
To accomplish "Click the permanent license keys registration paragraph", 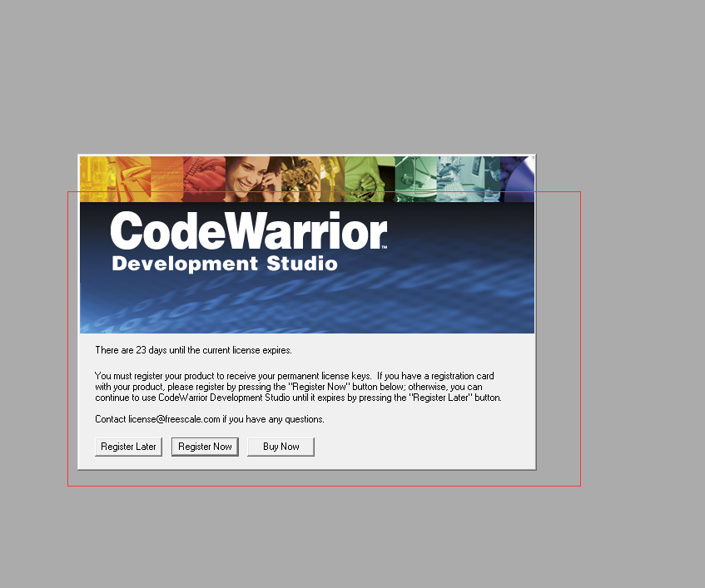I will point(298,387).
